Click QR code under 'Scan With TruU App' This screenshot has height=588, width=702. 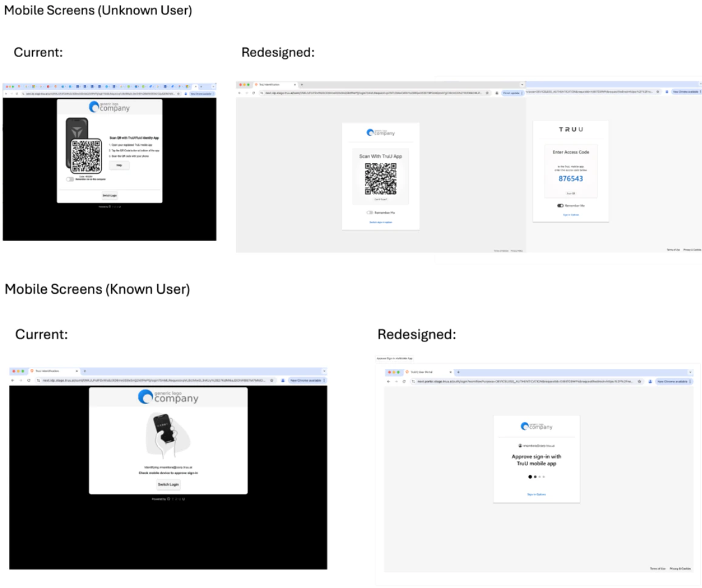pos(380,178)
